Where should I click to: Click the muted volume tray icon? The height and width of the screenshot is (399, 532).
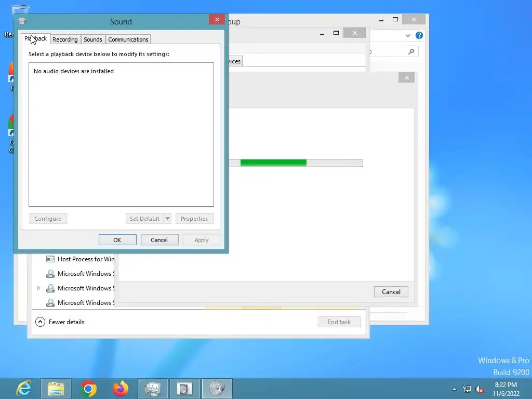point(480,389)
